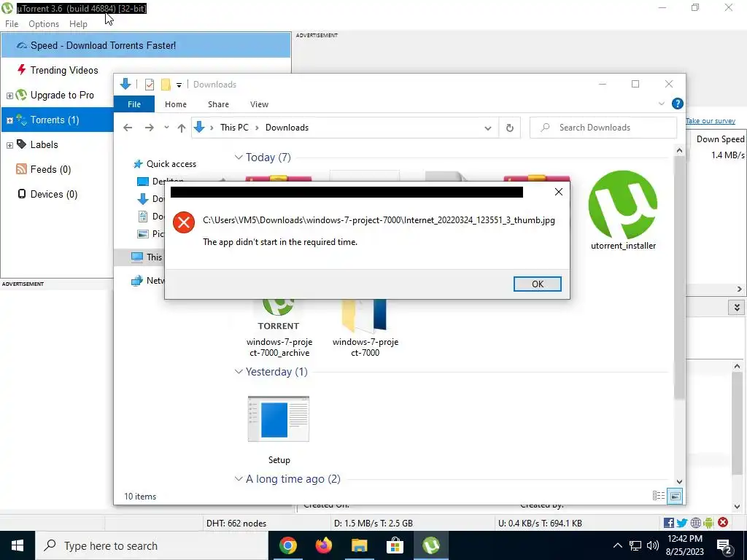
Task: Click the Devices icon in sidebar
Action: (21, 194)
